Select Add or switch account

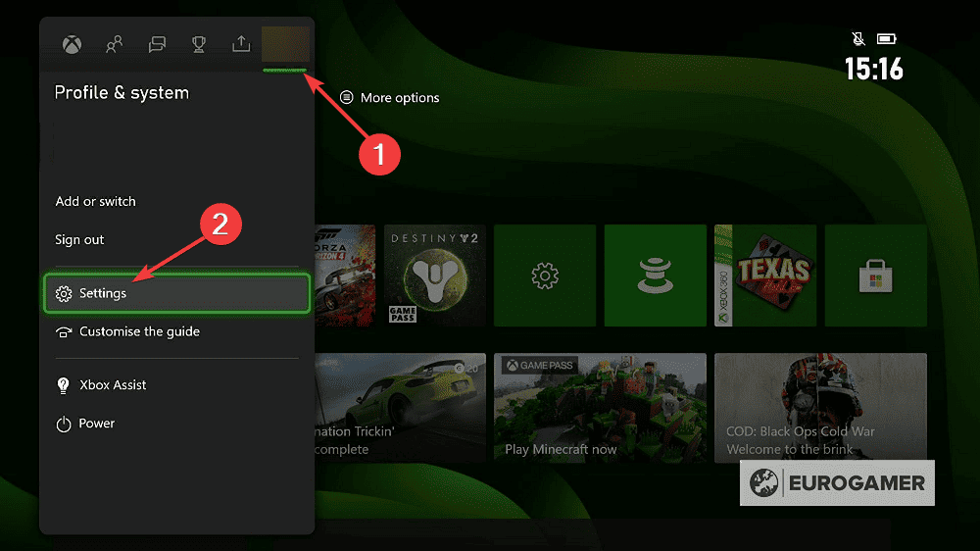coord(96,201)
